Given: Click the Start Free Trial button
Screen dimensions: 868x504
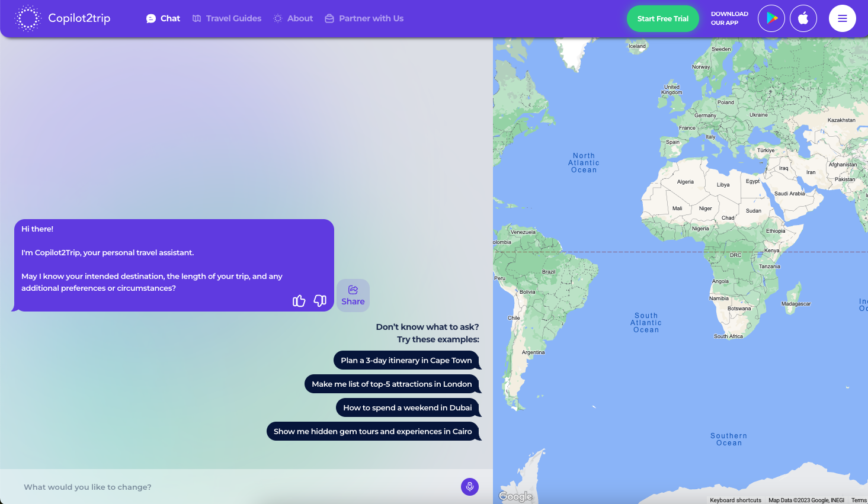Looking at the screenshot, I should 663,18.
